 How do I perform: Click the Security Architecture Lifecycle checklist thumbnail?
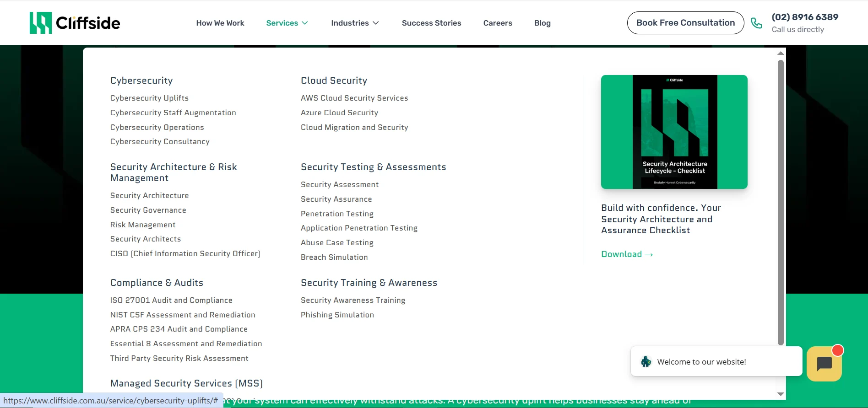(674, 132)
